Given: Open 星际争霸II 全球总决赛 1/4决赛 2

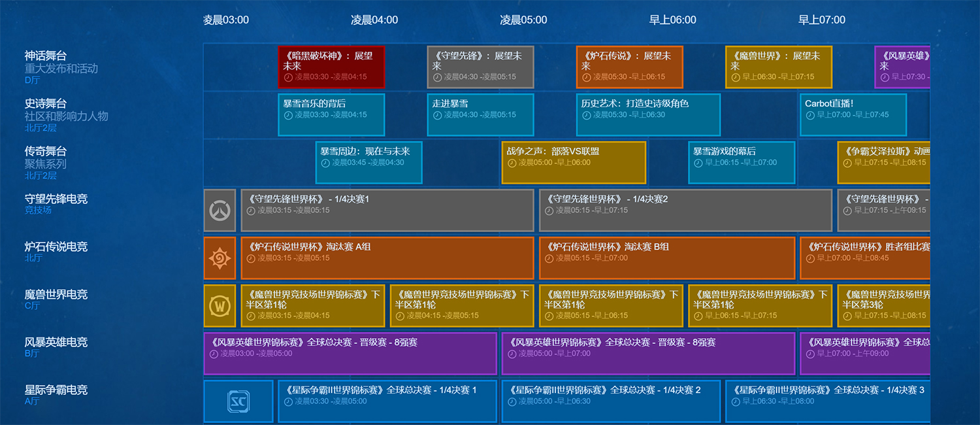Looking at the screenshot, I should click(612, 401).
